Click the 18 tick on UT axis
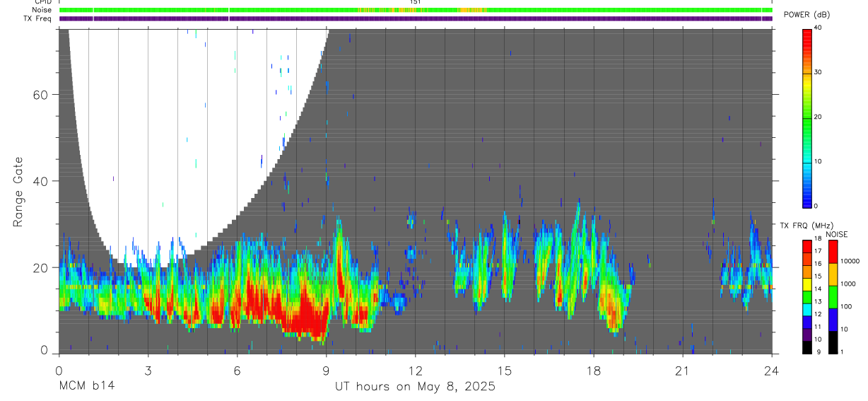The image size is (868, 401). pyautogui.click(x=594, y=371)
